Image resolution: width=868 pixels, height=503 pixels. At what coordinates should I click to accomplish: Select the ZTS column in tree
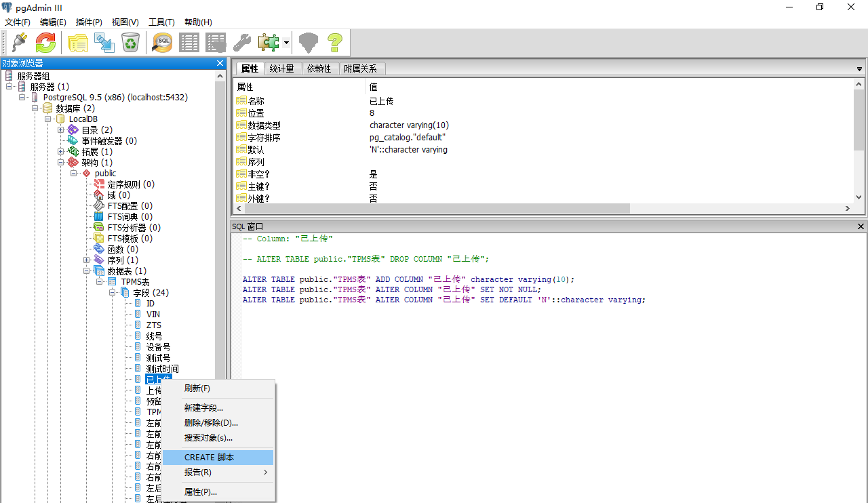(x=154, y=325)
